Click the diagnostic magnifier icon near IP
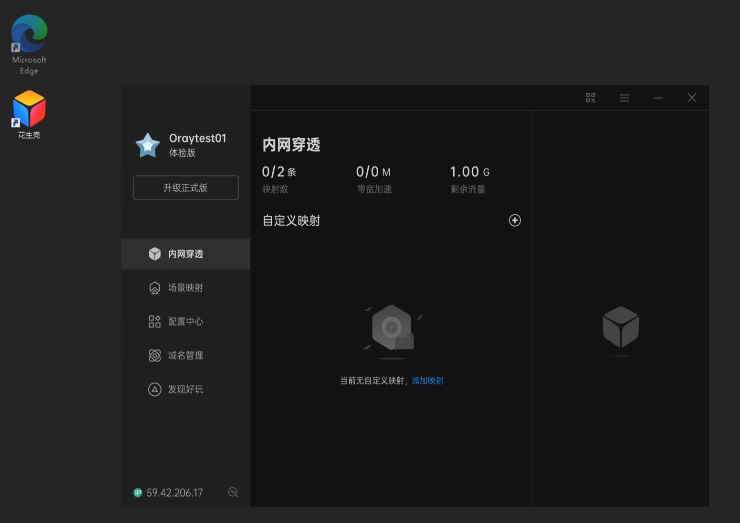 pos(233,492)
